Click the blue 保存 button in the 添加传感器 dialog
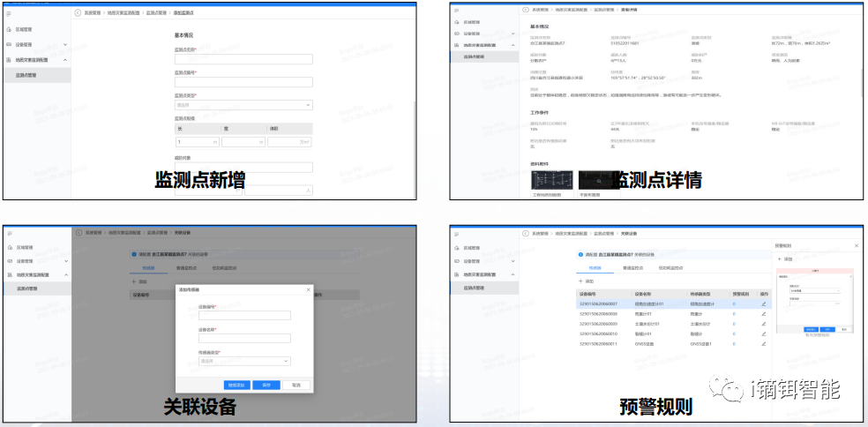 click(x=266, y=385)
